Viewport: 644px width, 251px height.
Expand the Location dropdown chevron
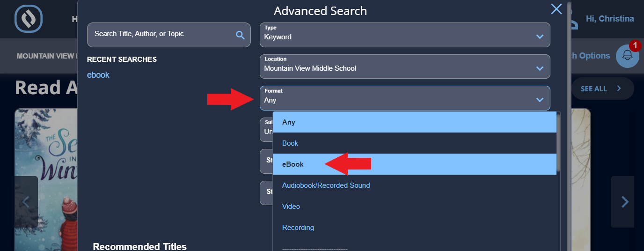[540, 68]
